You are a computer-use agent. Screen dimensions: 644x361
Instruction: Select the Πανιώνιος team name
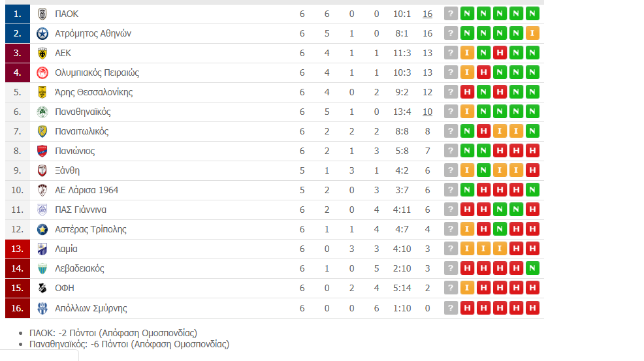tap(74, 151)
